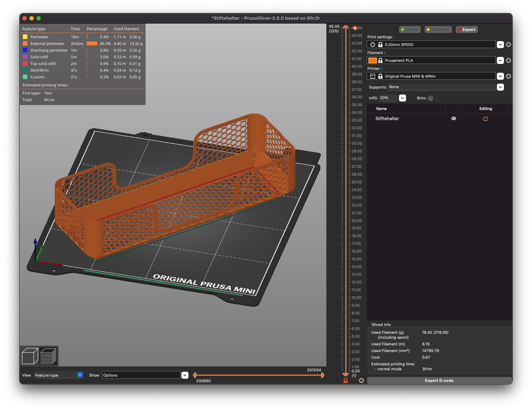Enable the Brim checkbox
532x410 pixels.
(431, 98)
